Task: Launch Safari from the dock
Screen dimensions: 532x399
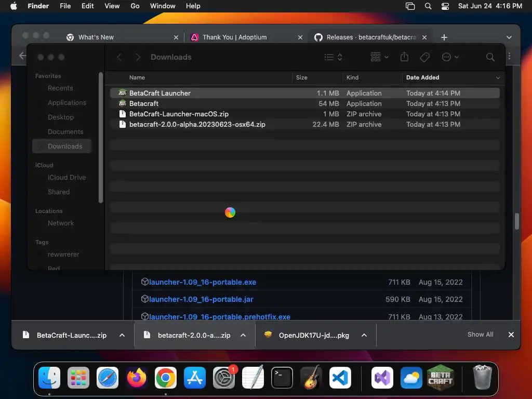Action: coord(108,378)
